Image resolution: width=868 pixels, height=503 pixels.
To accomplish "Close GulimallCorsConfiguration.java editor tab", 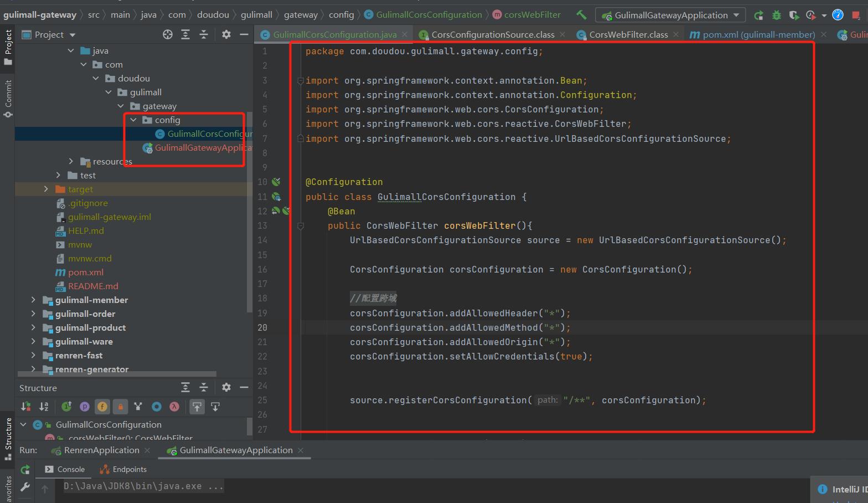I will pos(405,34).
